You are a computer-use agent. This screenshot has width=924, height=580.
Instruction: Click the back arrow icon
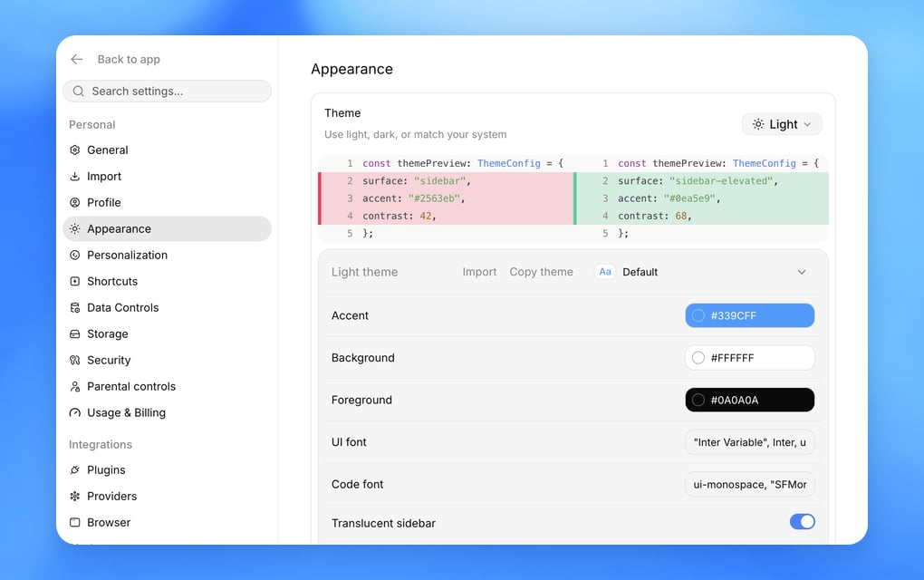click(77, 59)
